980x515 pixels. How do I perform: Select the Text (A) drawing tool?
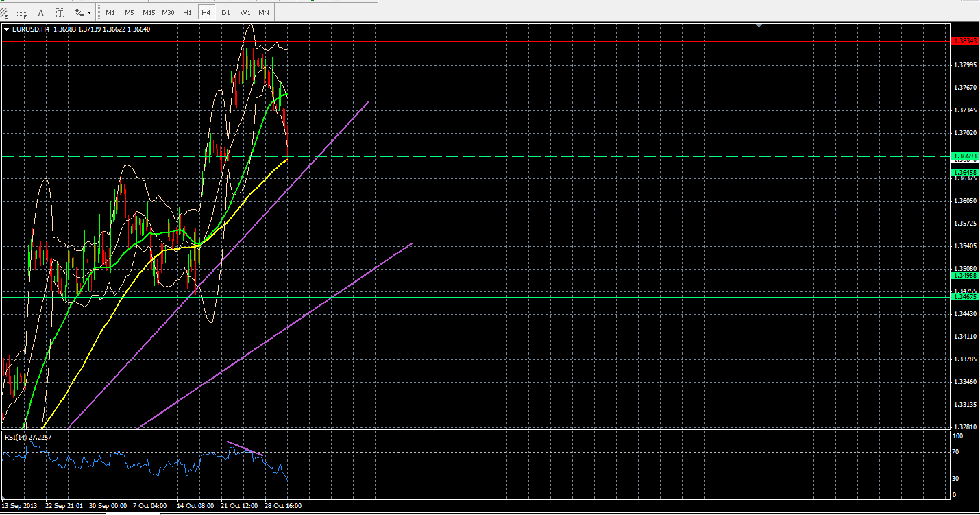click(40, 12)
